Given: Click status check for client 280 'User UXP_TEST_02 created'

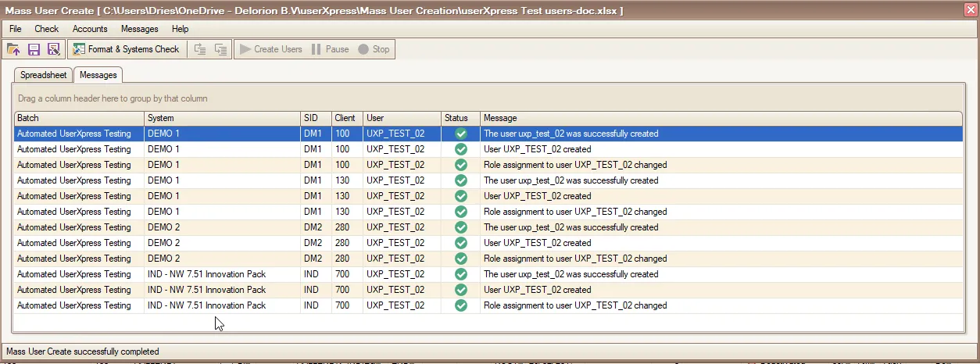Looking at the screenshot, I should click(x=461, y=243).
